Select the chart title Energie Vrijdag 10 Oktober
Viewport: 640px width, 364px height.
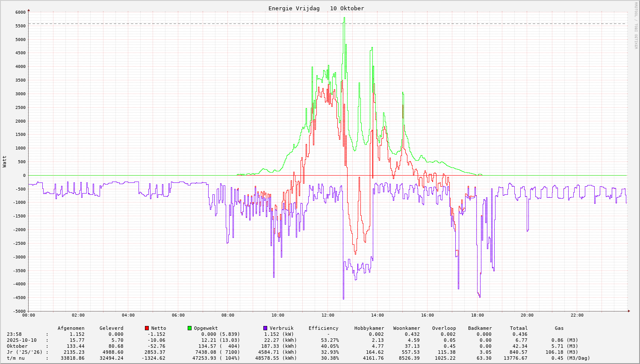[x=316, y=9]
